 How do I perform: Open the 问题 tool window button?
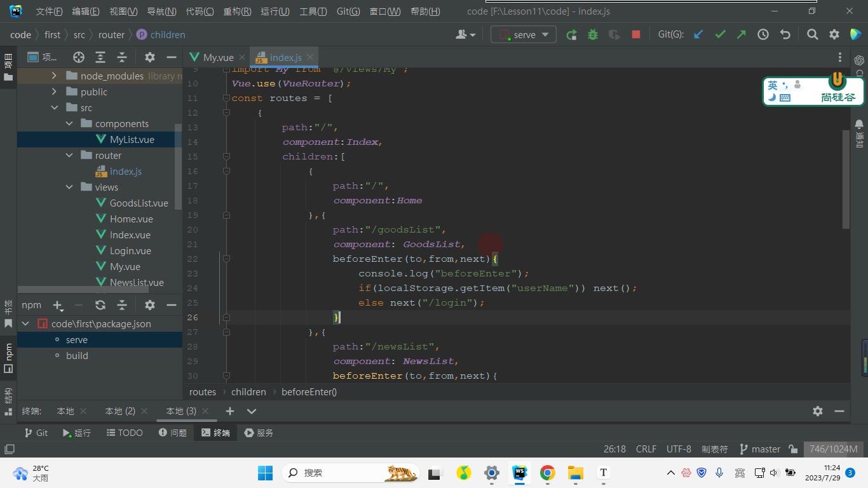[172, 433]
